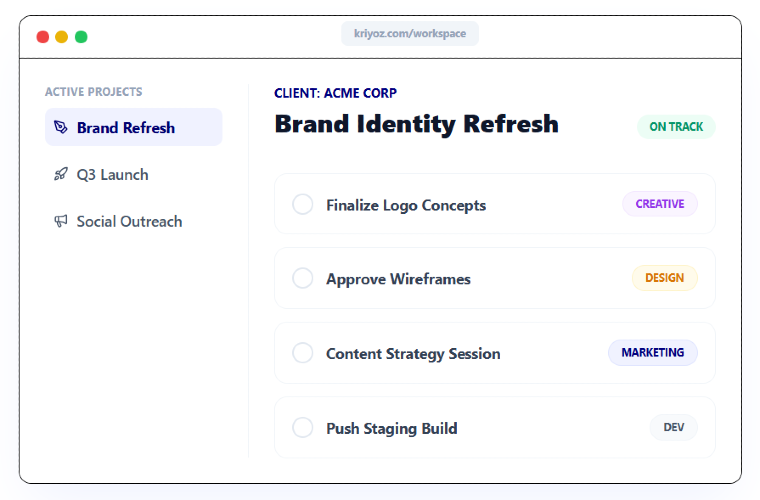
Task: Click the Client: Acme Corp label
Action: click(x=335, y=93)
